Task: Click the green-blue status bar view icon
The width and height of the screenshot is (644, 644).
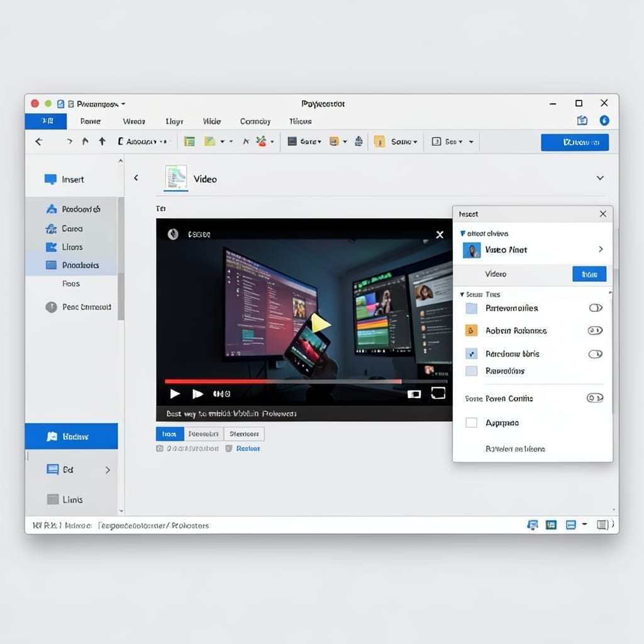Action: point(551,525)
